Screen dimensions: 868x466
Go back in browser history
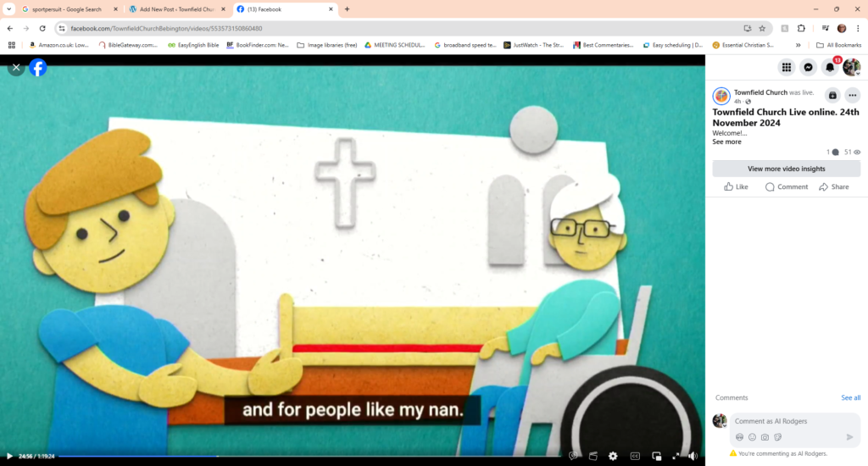click(10, 28)
